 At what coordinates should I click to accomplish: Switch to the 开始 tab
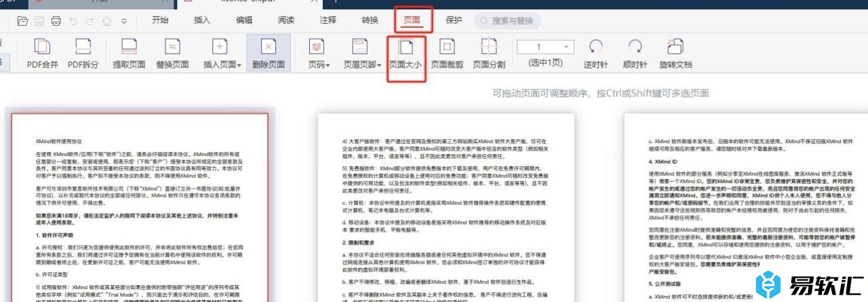pyautogui.click(x=161, y=20)
